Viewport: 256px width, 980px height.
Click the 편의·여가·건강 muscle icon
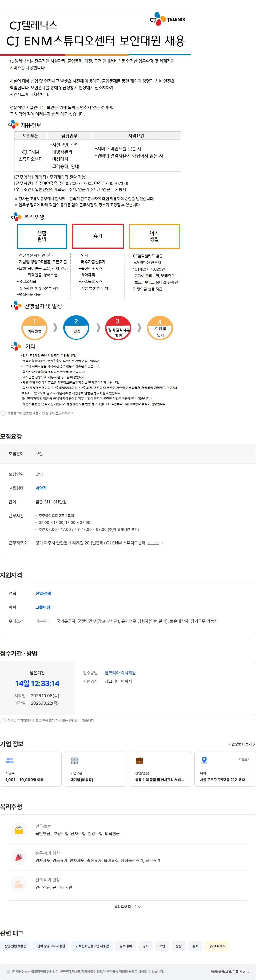coord(19,884)
